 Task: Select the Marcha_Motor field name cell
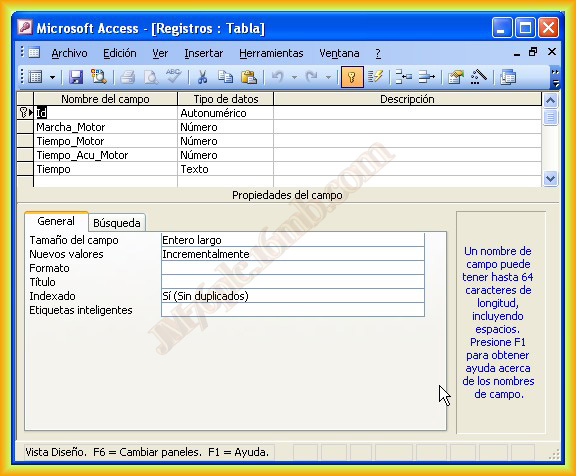point(105,127)
